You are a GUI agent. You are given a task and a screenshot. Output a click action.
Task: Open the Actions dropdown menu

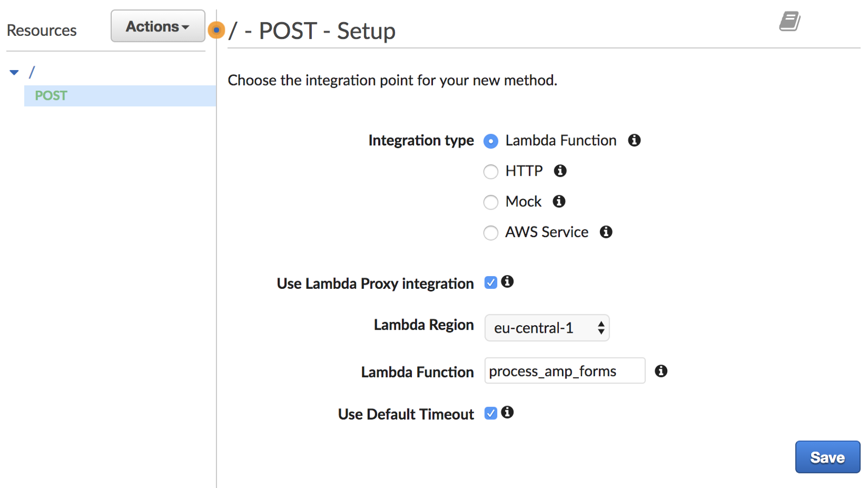(157, 26)
